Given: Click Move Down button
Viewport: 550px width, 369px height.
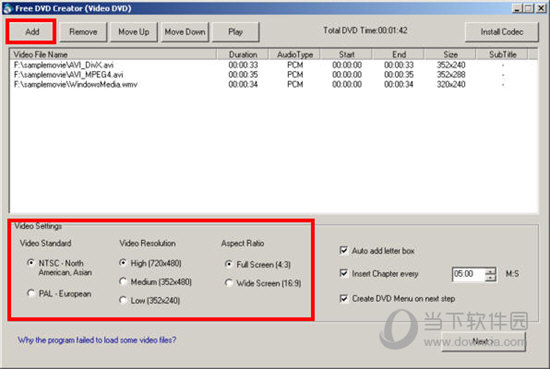Looking at the screenshot, I should (185, 32).
